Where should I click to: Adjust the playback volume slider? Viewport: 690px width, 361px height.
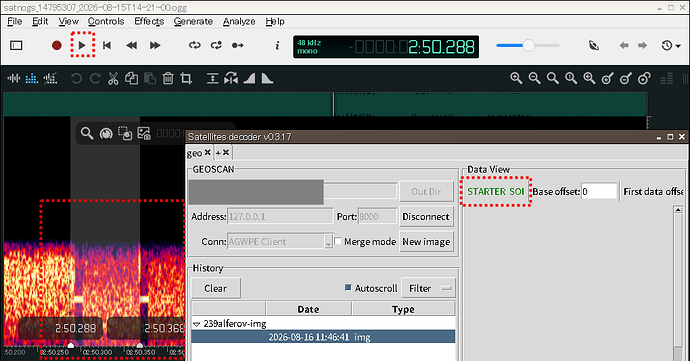click(528, 45)
